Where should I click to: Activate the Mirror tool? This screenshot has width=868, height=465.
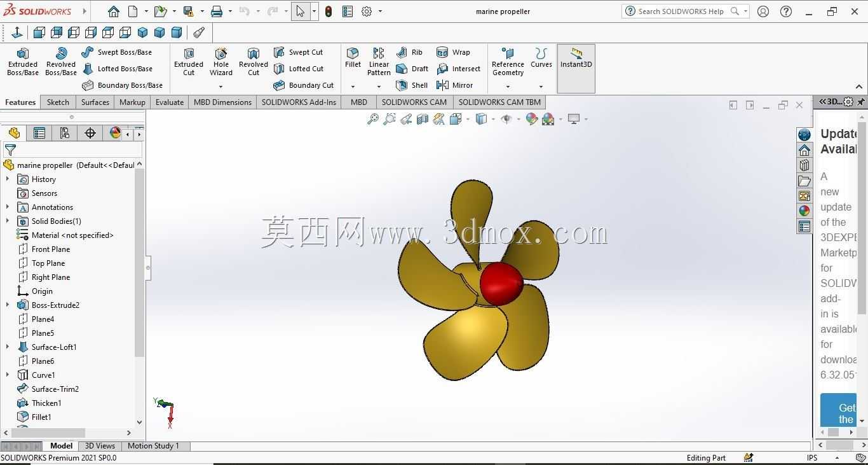[454, 85]
